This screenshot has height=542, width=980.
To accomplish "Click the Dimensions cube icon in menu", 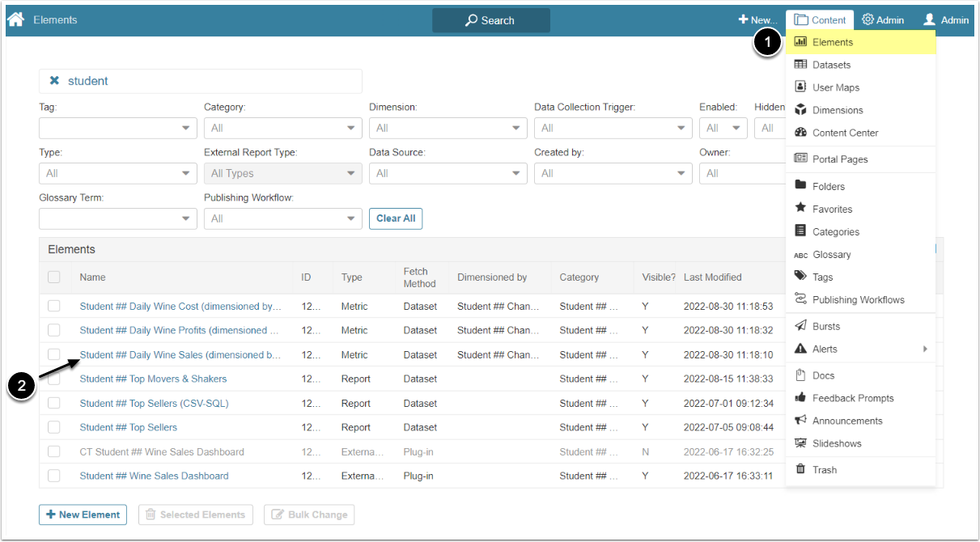I will tap(800, 110).
